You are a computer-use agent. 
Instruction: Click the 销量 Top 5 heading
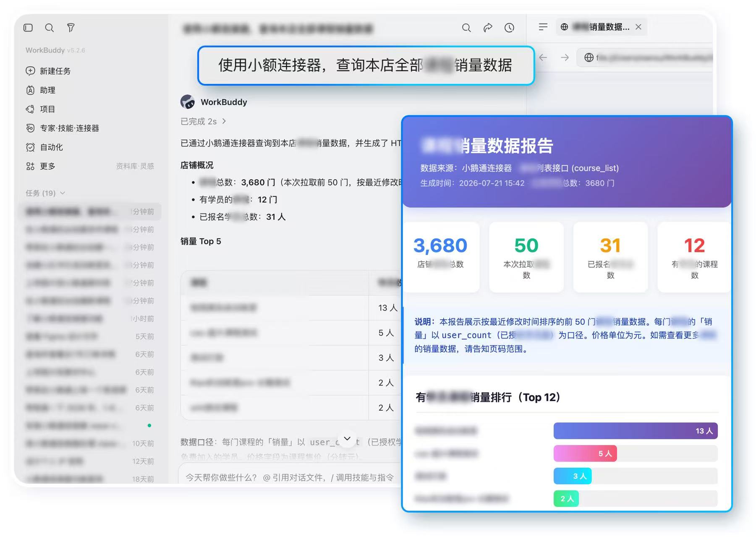(x=201, y=241)
